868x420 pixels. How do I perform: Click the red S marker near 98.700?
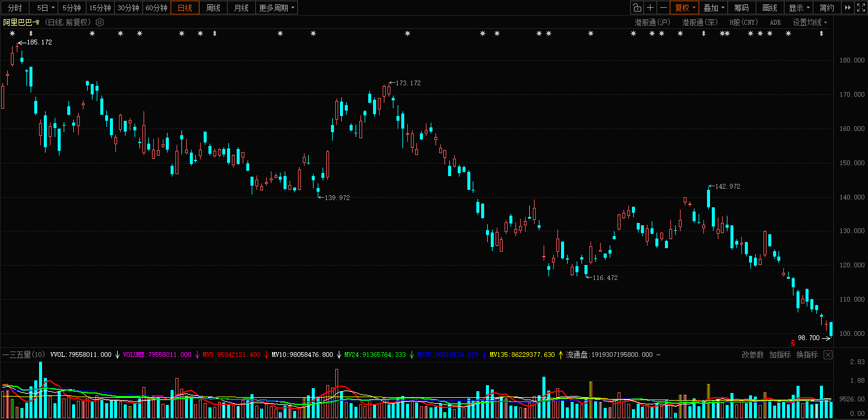(x=793, y=344)
